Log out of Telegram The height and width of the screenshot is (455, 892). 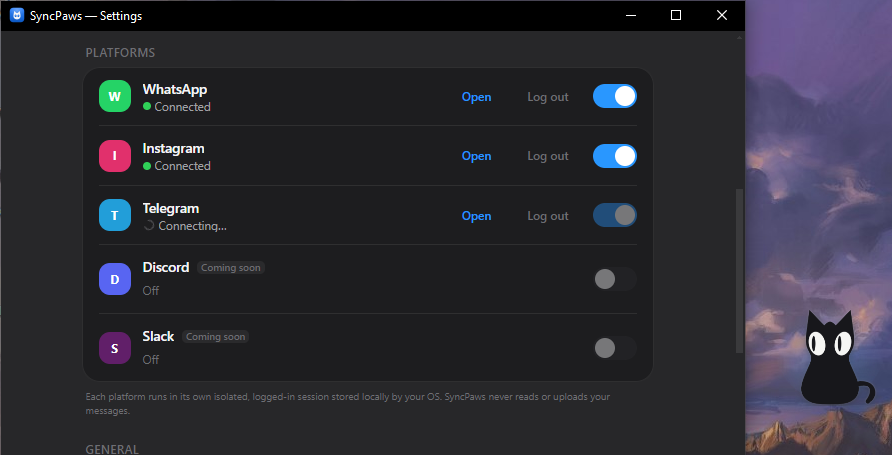click(548, 216)
